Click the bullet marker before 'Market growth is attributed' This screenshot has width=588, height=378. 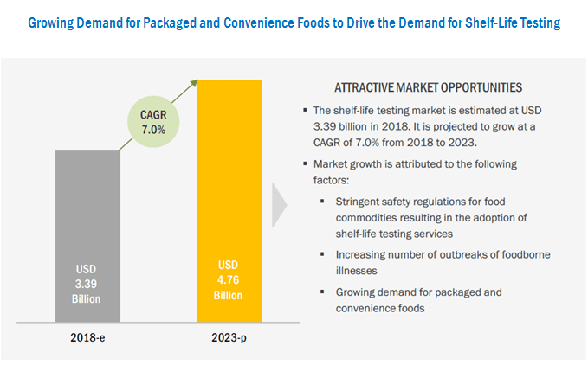tap(305, 163)
